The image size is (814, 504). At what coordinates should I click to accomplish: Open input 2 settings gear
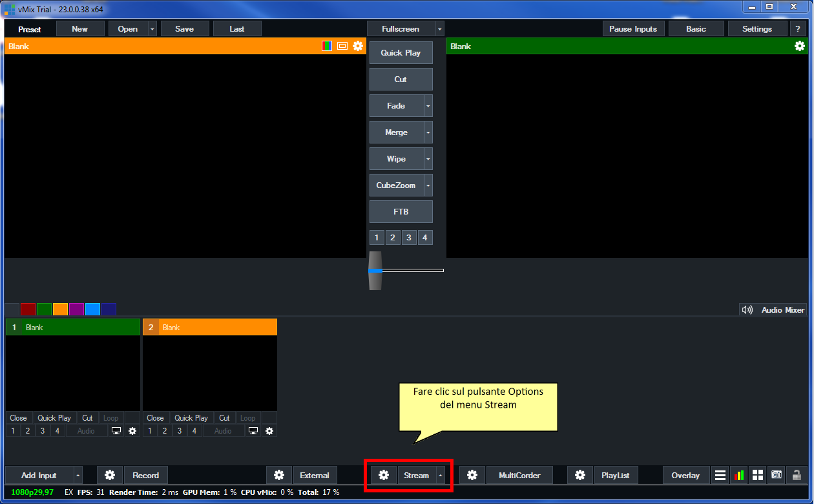pos(269,431)
